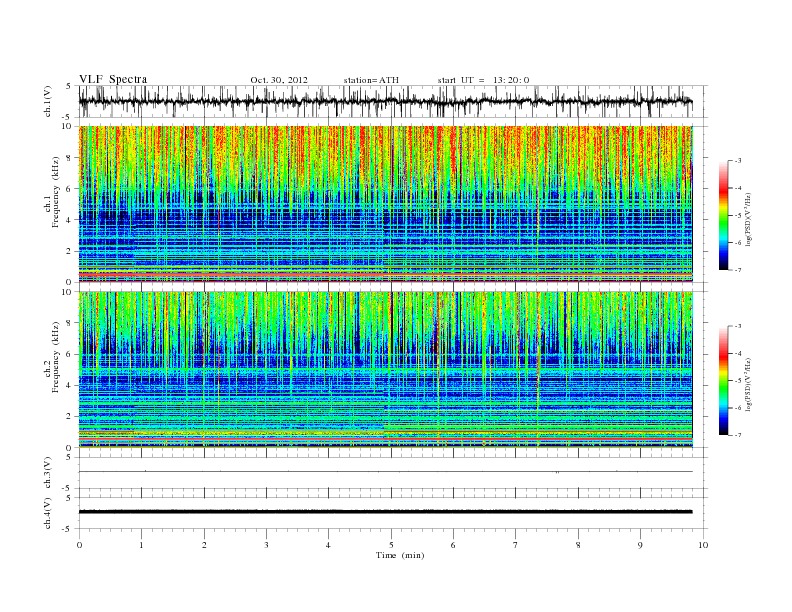This screenshot has width=792, height=612.
Task: Click inside the ch.1 spectrogram panel
Action: (x=385, y=204)
